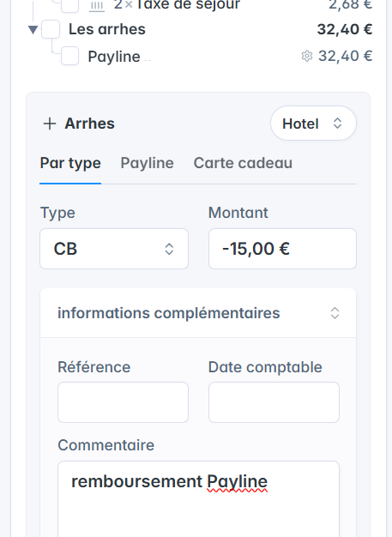The width and height of the screenshot is (392, 537).
Task: Open the Hotel dropdown
Action: (x=313, y=124)
